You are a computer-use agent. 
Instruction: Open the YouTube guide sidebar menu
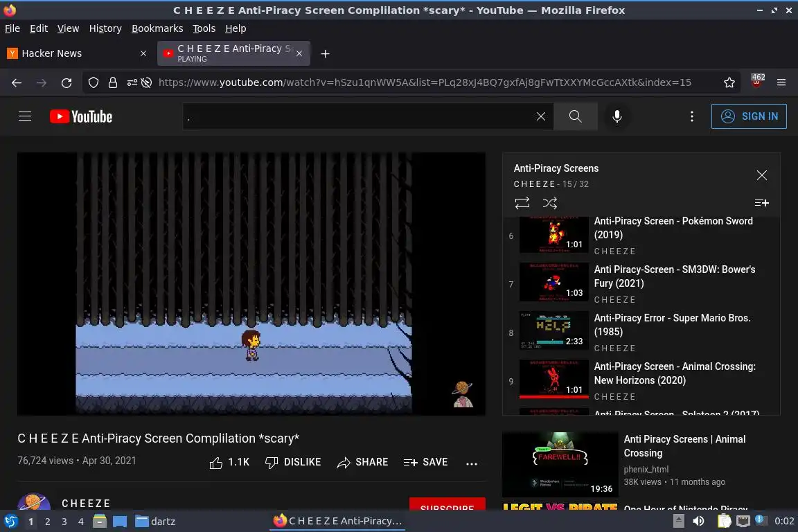(x=25, y=116)
